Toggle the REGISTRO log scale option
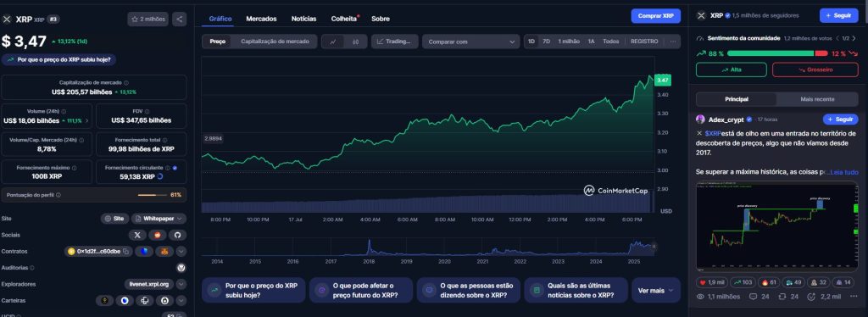The image size is (868, 317). [x=644, y=42]
